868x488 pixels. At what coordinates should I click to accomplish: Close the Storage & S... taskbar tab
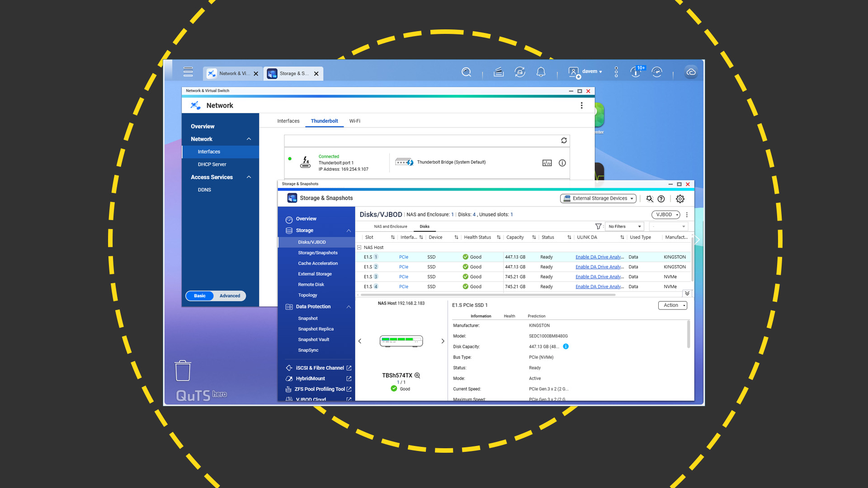316,74
